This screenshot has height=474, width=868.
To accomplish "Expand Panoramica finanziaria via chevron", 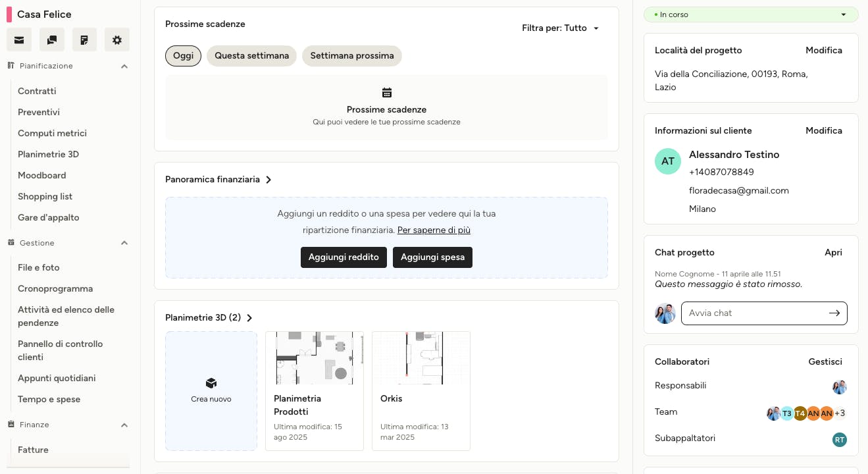I will tap(268, 180).
